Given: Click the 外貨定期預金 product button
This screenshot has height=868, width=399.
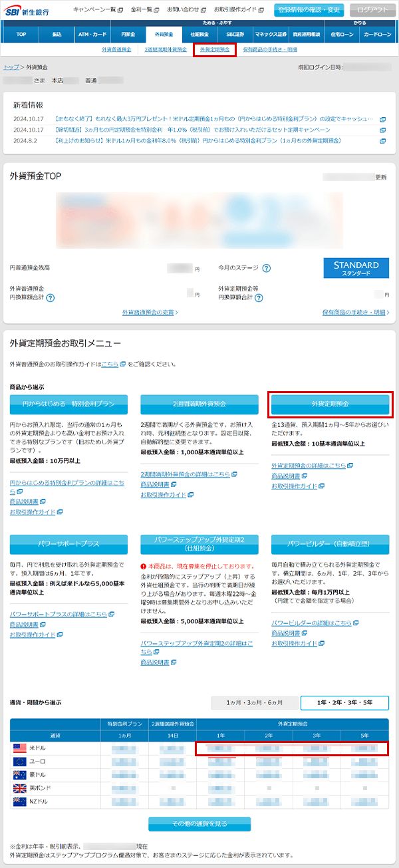Looking at the screenshot, I should 330,404.
